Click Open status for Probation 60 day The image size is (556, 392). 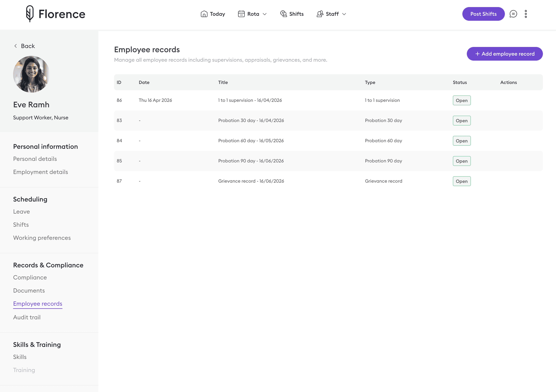462,141
